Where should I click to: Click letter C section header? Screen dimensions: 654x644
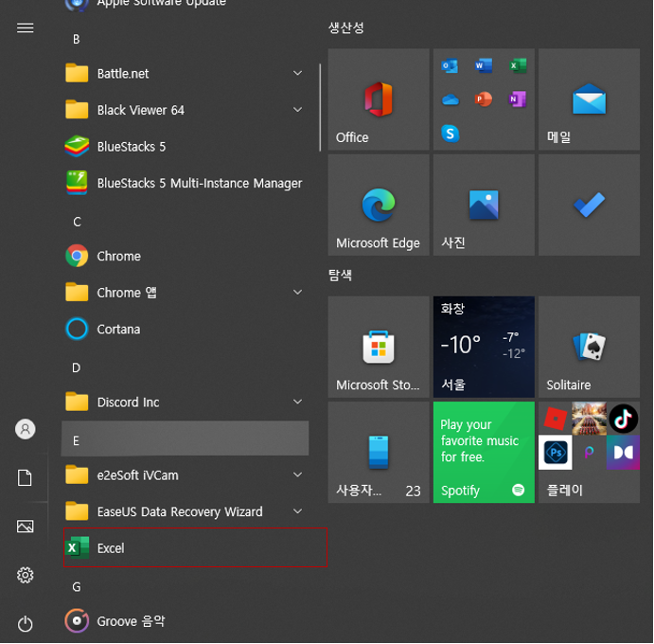tap(77, 222)
